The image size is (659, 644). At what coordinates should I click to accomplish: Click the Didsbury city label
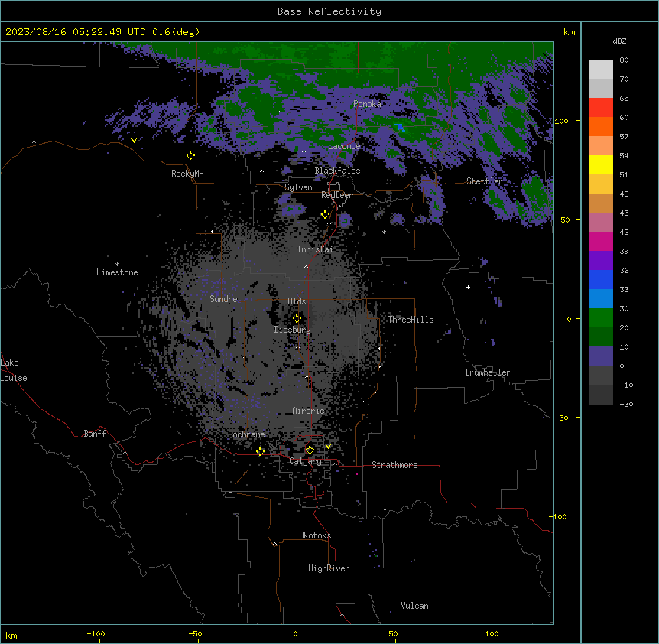coord(293,330)
